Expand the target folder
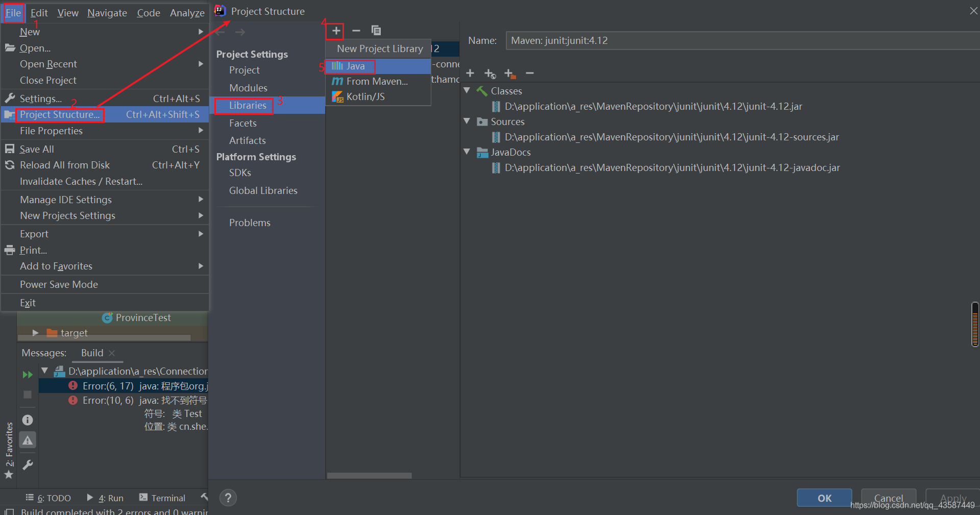The image size is (980, 515). point(35,333)
